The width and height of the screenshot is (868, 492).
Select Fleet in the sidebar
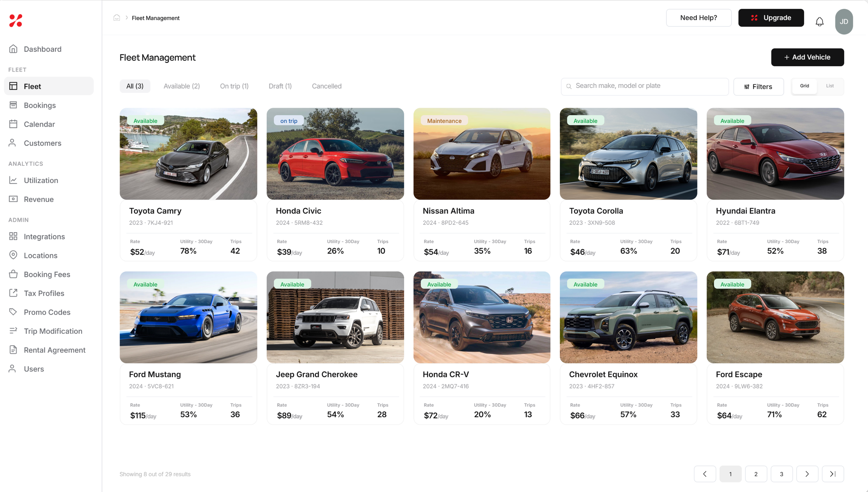[x=49, y=86]
